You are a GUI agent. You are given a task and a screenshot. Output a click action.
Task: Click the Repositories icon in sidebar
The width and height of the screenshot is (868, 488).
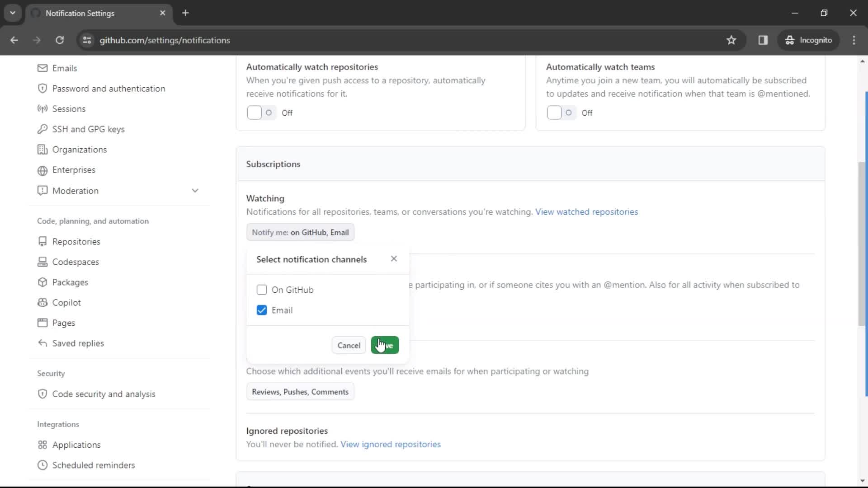tap(42, 241)
